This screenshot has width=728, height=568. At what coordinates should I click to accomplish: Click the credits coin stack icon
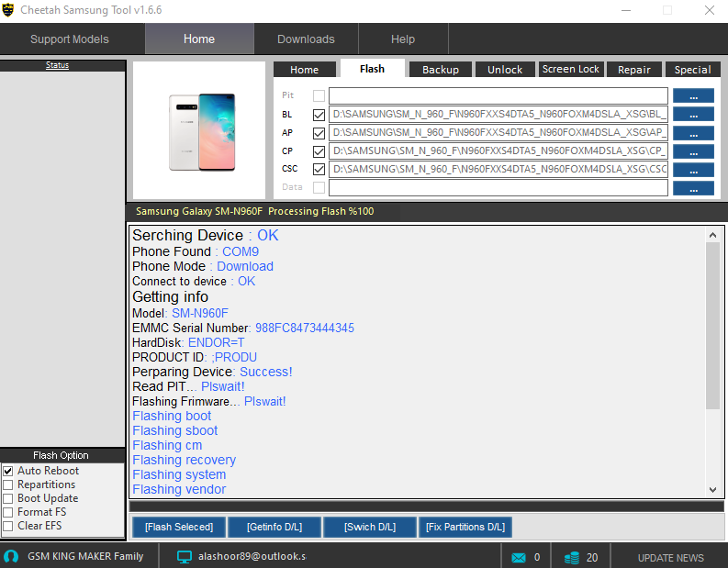click(x=572, y=557)
